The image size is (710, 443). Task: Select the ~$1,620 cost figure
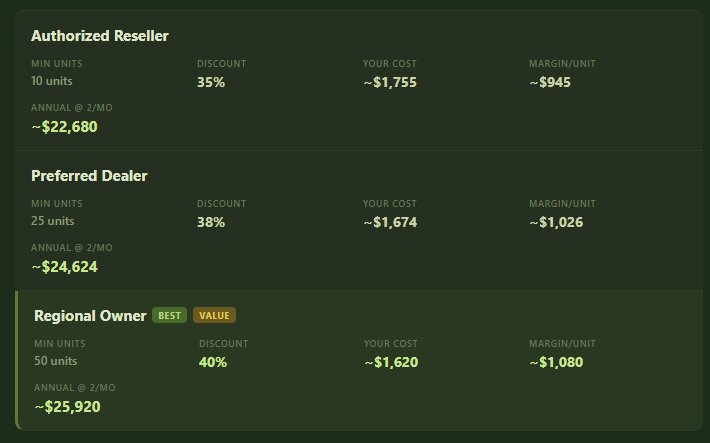pos(391,362)
